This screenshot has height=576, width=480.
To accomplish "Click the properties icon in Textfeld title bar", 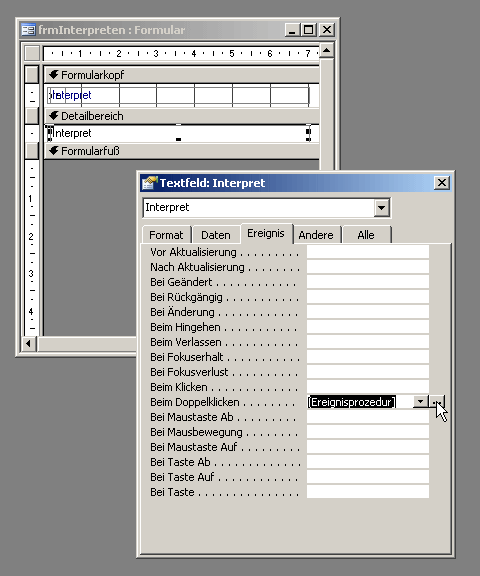I will point(149,183).
